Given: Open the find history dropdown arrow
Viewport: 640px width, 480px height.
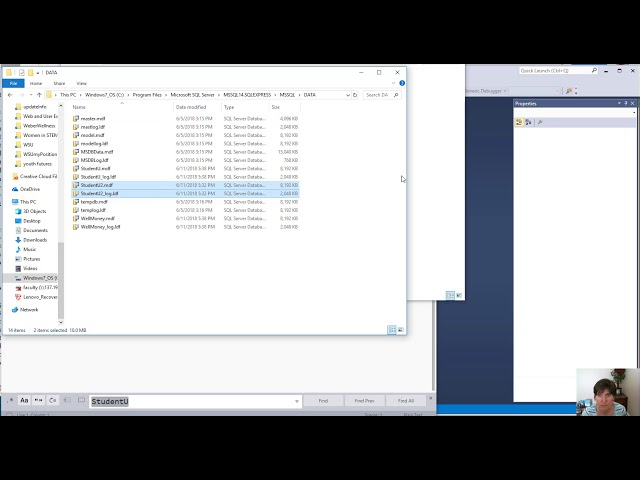Looking at the screenshot, I should click(x=297, y=402).
